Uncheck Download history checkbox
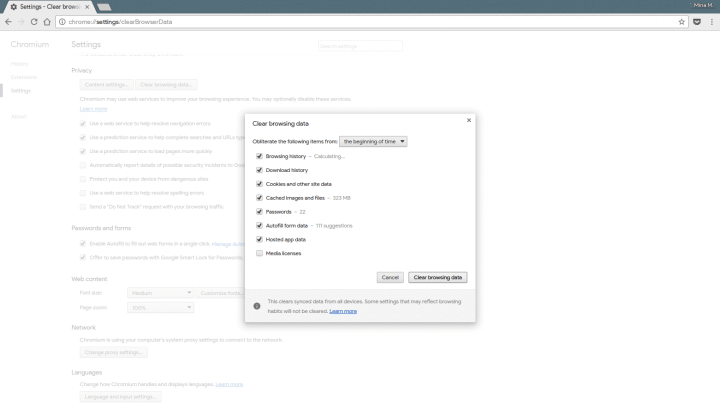Screen dimensions: 720x405 pyautogui.click(x=259, y=170)
